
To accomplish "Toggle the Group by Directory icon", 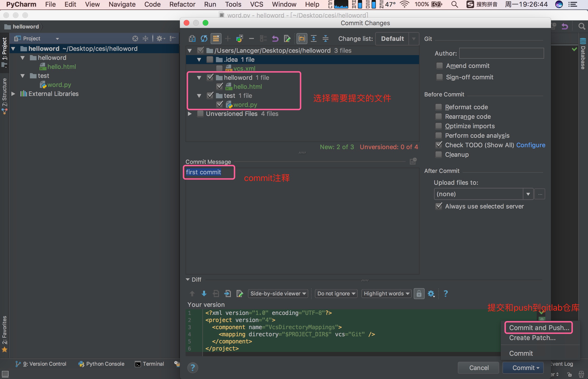I will click(302, 39).
